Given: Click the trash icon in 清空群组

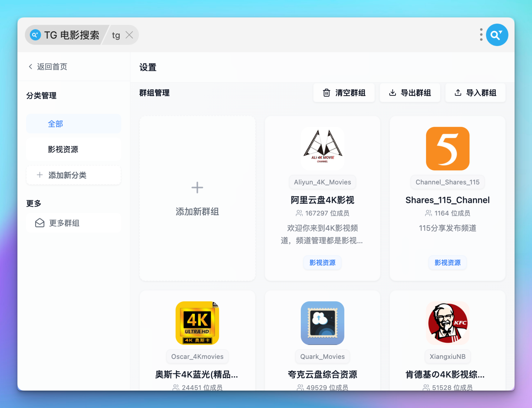Looking at the screenshot, I should [x=326, y=93].
